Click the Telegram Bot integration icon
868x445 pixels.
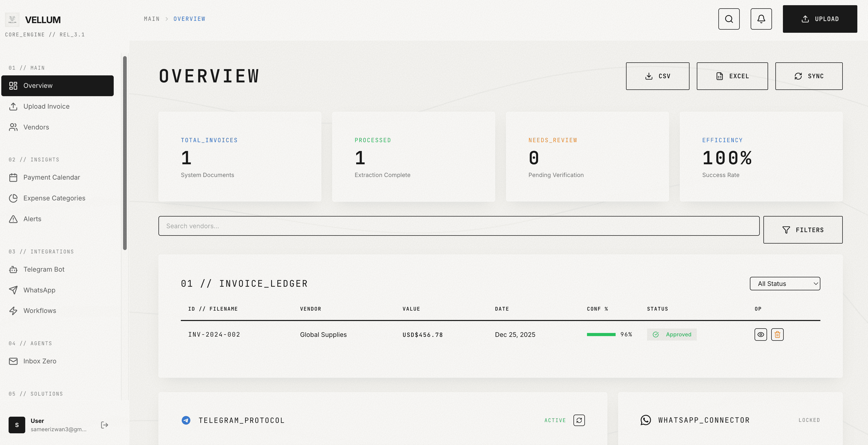coord(13,269)
